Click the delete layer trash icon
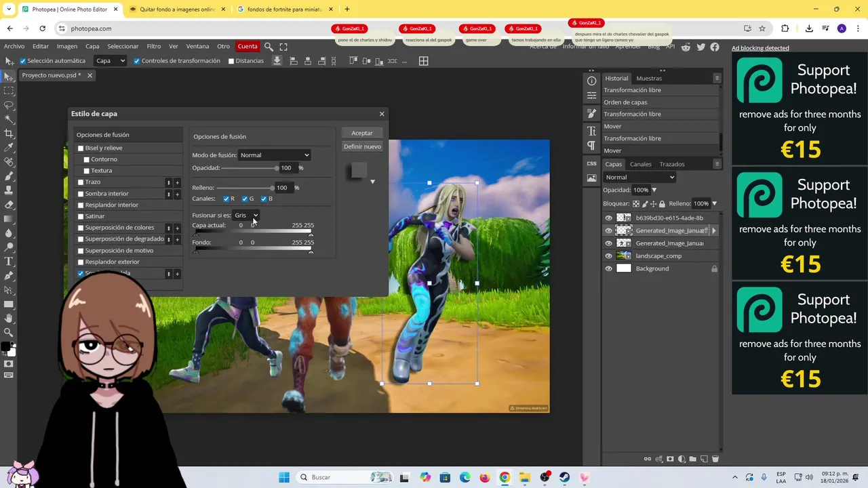The width and height of the screenshot is (868, 488). point(715,460)
